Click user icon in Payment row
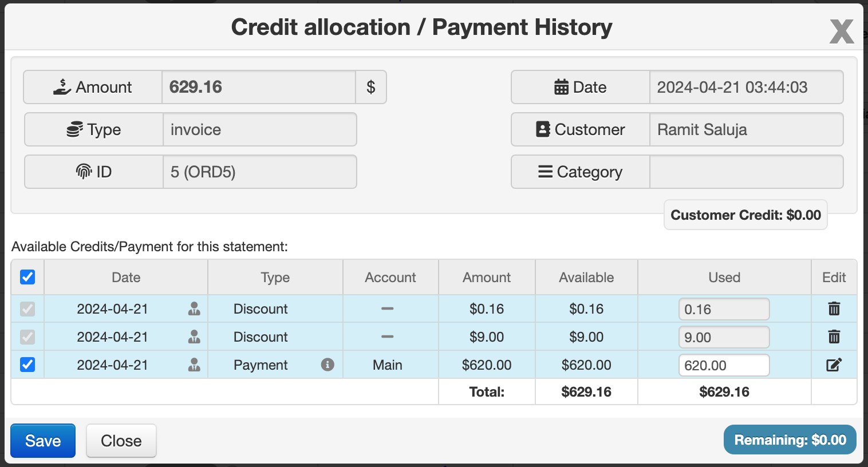Image resolution: width=868 pixels, height=467 pixels. pyautogui.click(x=194, y=365)
